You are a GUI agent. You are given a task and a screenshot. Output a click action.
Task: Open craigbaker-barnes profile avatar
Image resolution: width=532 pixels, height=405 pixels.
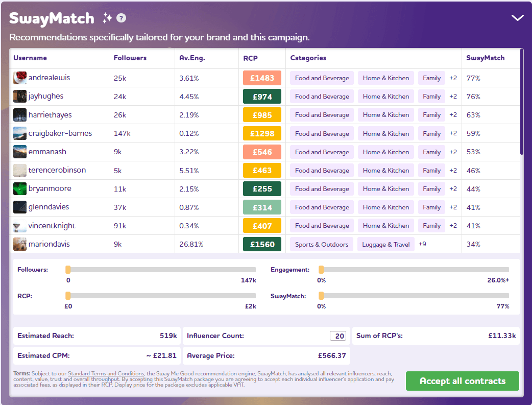(x=20, y=133)
